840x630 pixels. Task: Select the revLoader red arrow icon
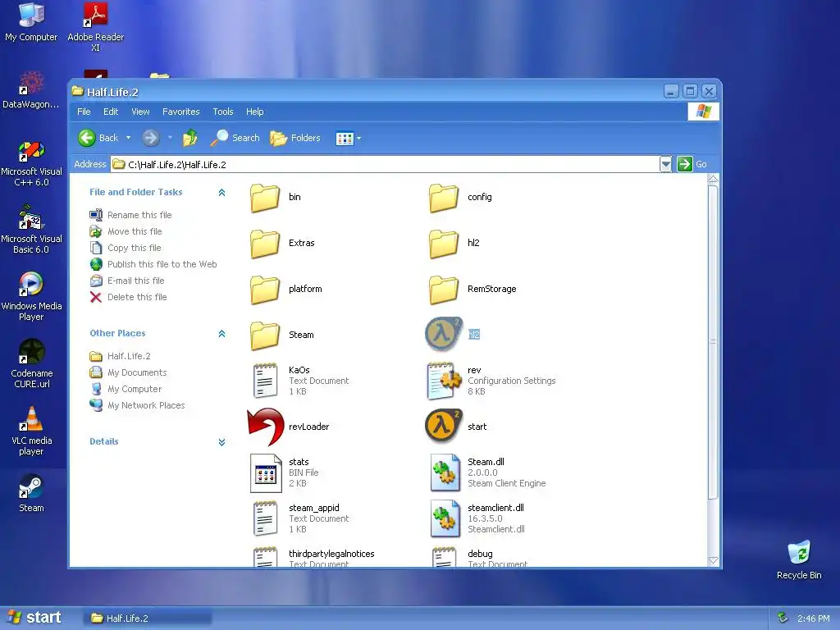(266, 427)
